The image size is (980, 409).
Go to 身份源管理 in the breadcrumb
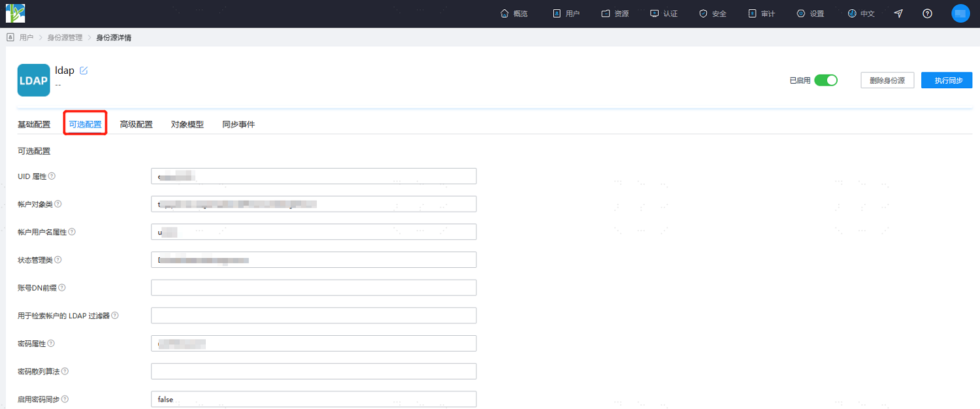tap(65, 38)
